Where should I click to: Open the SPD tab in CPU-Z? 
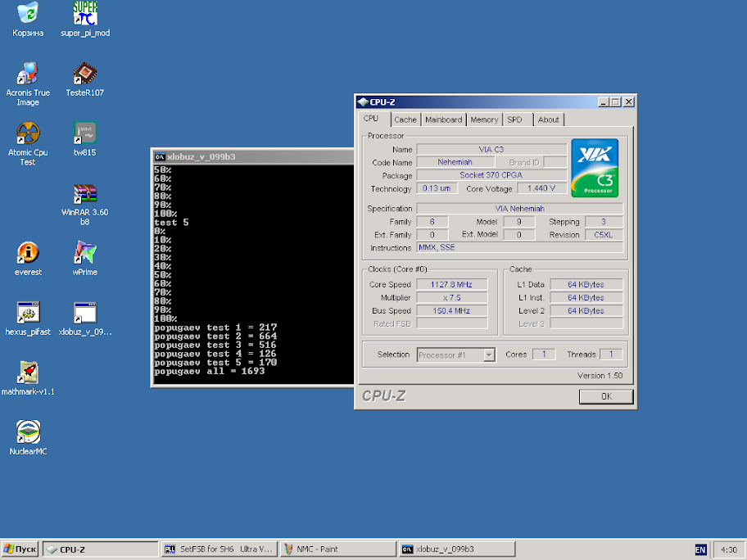pyautogui.click(x=514, y=120)
